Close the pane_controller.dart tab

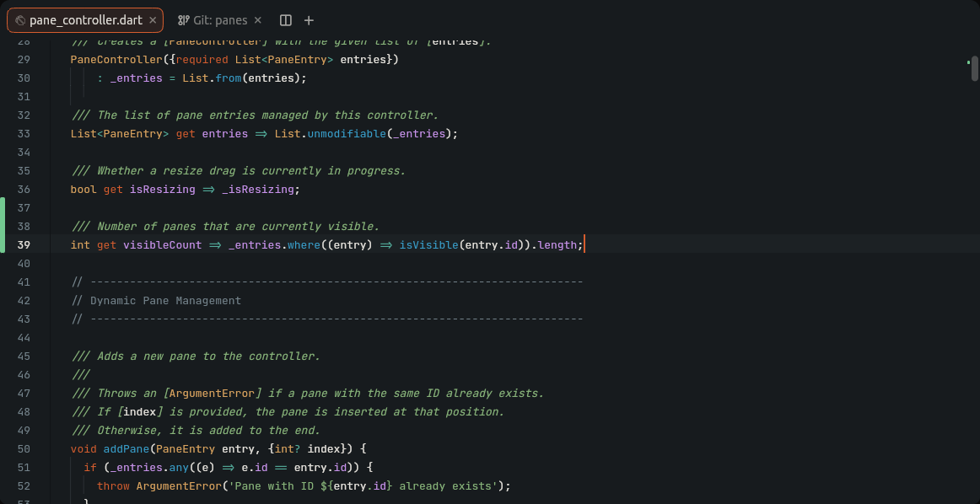coord(153,20)
